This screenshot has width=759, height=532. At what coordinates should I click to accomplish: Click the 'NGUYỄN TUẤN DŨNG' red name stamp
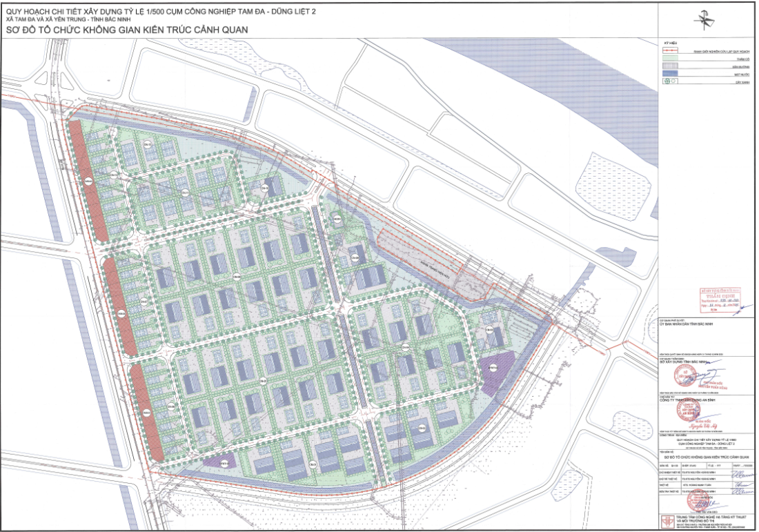click(x=713, y=387)
